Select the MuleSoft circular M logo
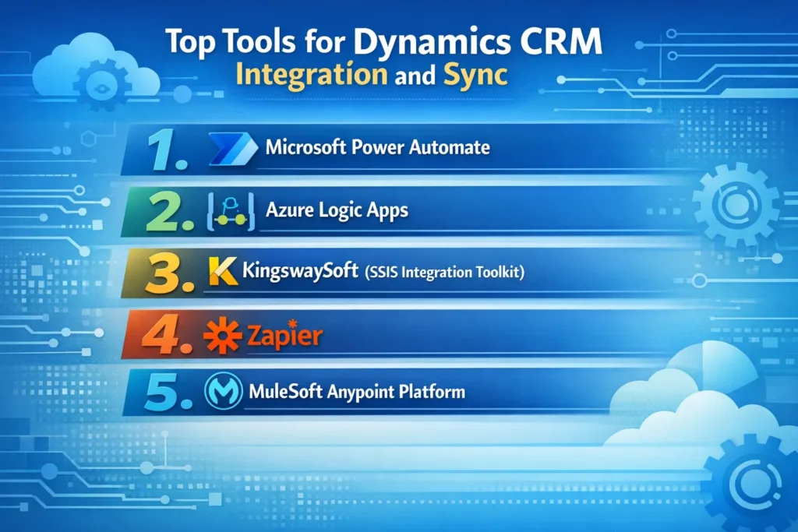 (x=221, y=391)
